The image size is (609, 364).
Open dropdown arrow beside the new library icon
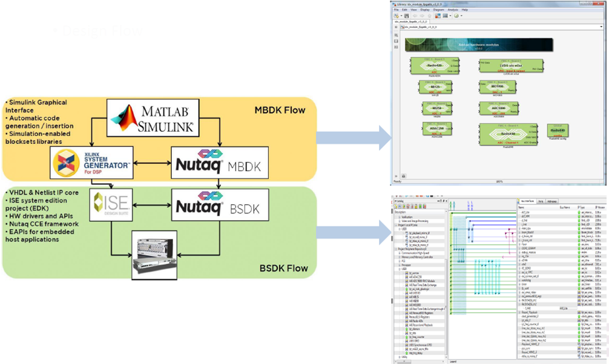pos(401,16)
